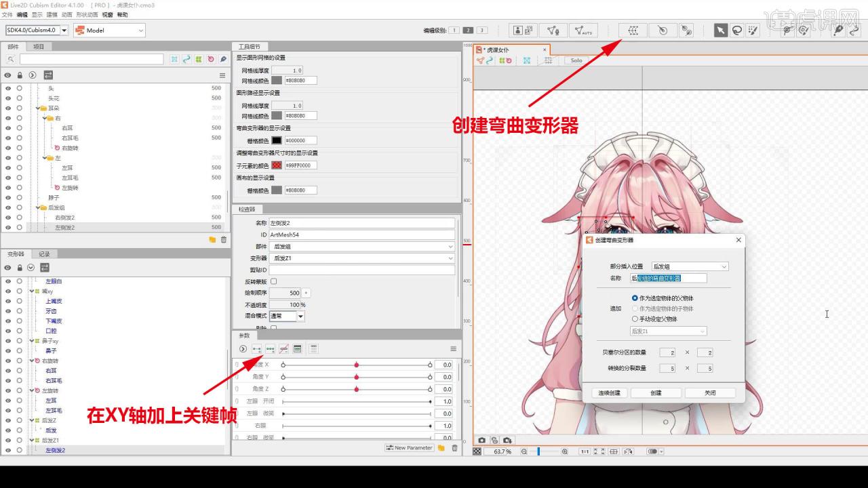Click the new folder icon in parts panel

212,239
